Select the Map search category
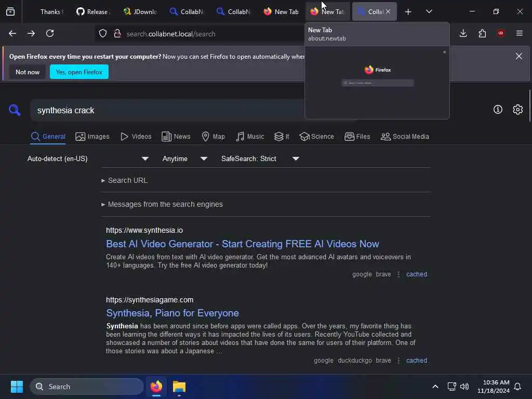This screenshot has height=399, width=532. (x=213, y=137)
